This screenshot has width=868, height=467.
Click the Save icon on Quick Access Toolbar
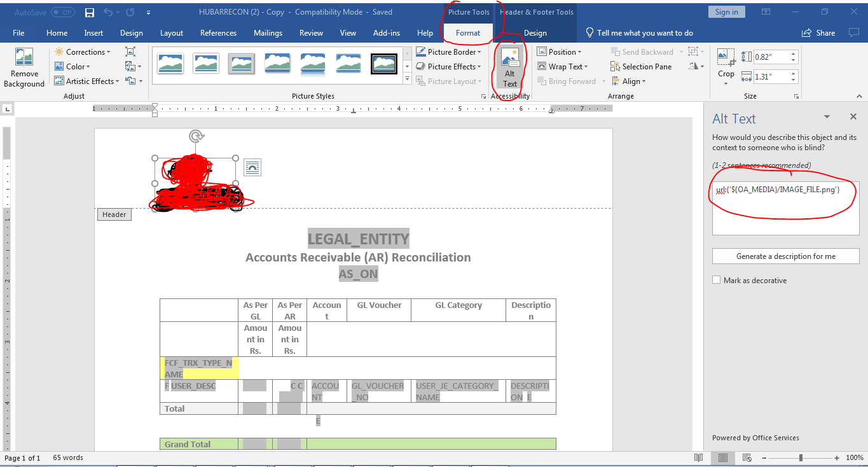click(x=89, y=12)
